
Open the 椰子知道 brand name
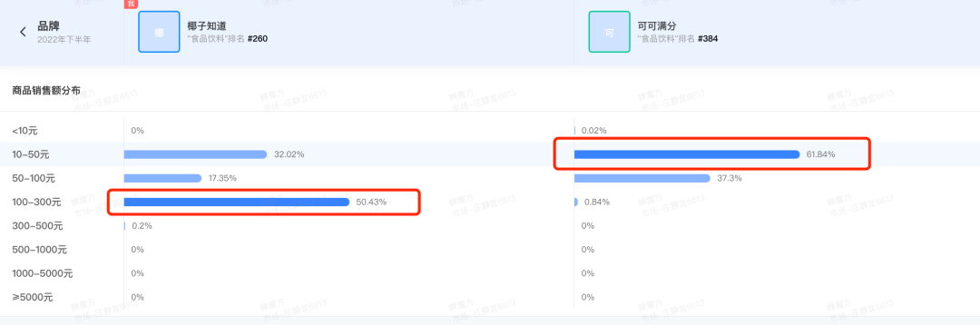(x=206, y=25)
